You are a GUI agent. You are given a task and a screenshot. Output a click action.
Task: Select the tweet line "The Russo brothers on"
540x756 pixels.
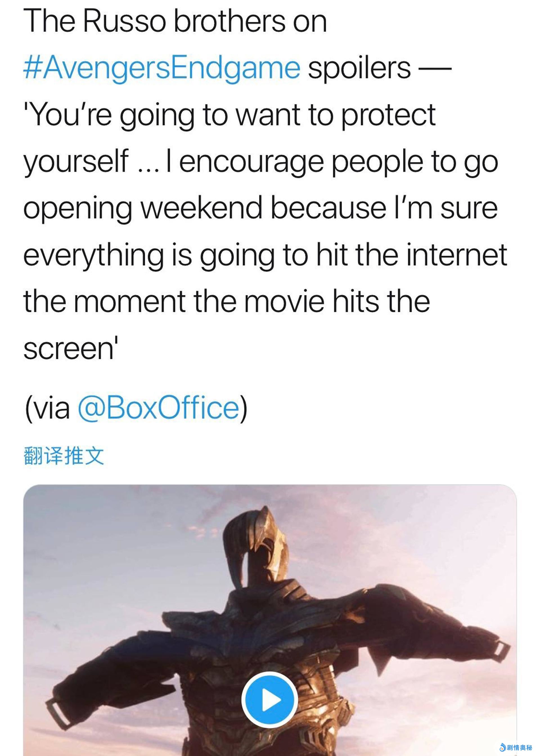(175, 21)
